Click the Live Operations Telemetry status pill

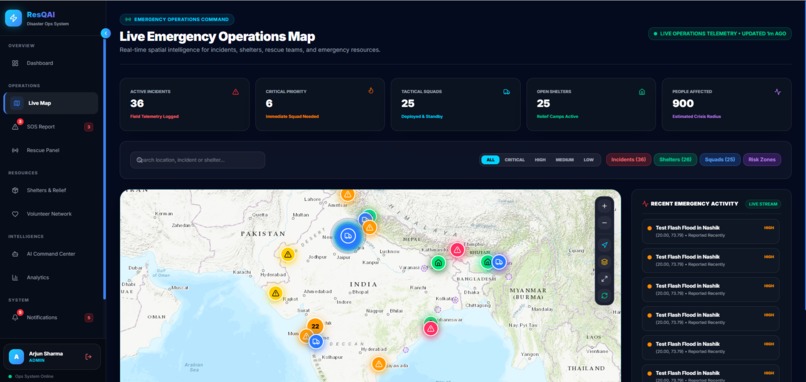click(720, 33)
